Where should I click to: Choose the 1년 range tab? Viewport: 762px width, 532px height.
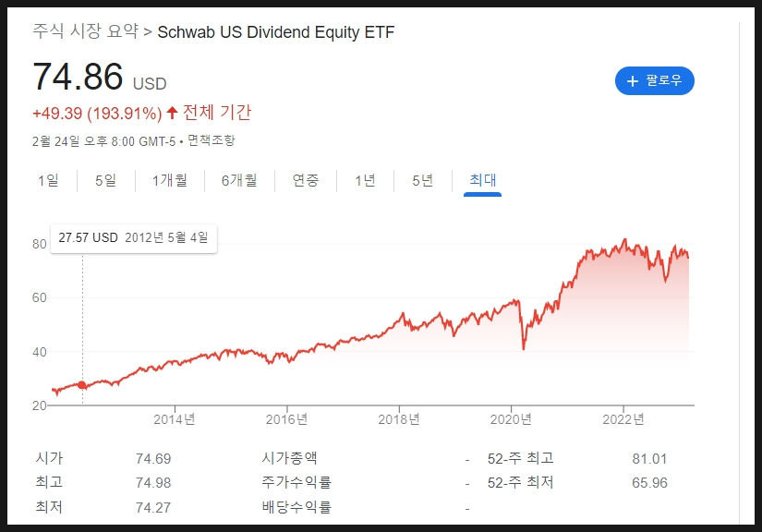pyautogui.click(x=365, y=180)
